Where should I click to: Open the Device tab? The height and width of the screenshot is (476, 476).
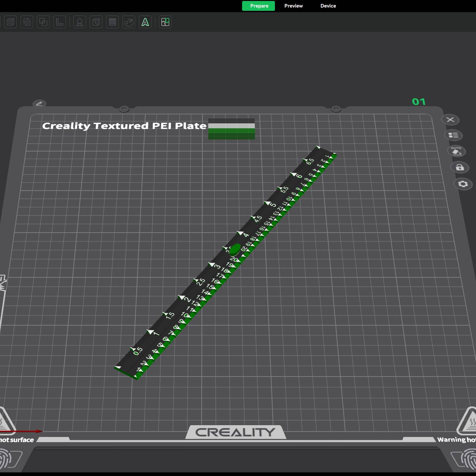(328, 6)
